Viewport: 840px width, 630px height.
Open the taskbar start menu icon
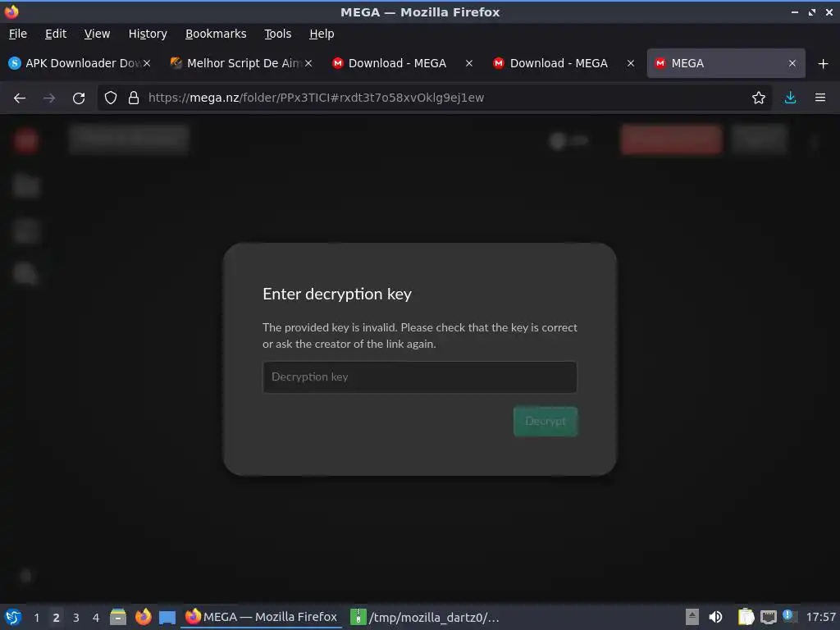pyautogui.click(x=13, y=617)
